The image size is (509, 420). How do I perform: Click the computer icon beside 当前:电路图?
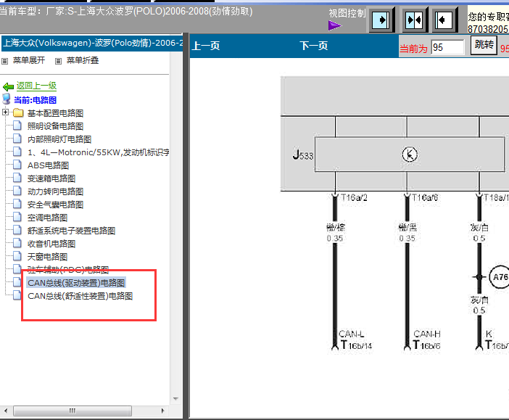click(x=7, y=99)
